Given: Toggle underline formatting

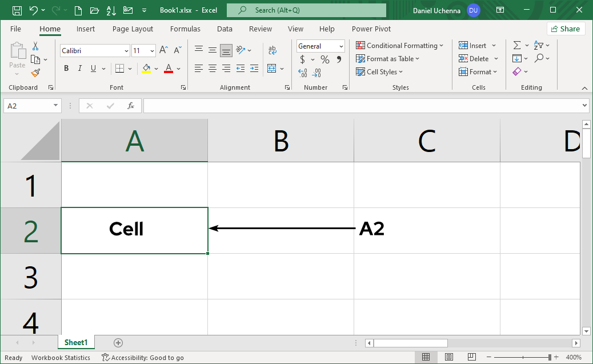Looking at the screenshot, I should click(x=92, y=68).
